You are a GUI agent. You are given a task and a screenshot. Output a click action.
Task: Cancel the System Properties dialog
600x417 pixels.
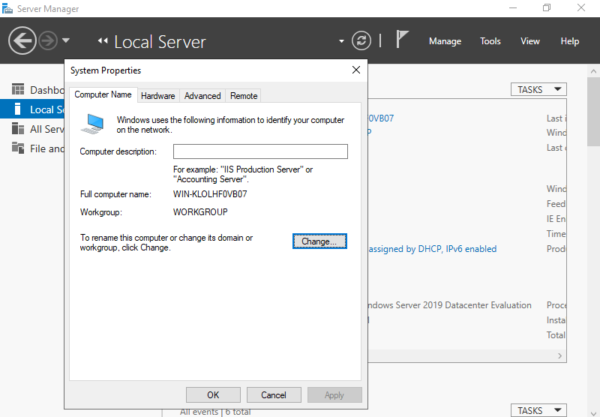click(274, 395)
